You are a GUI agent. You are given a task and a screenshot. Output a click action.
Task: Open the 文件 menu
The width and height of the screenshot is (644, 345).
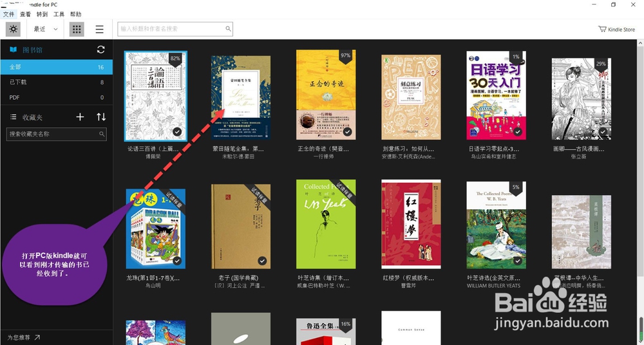[x=8, y=14]
